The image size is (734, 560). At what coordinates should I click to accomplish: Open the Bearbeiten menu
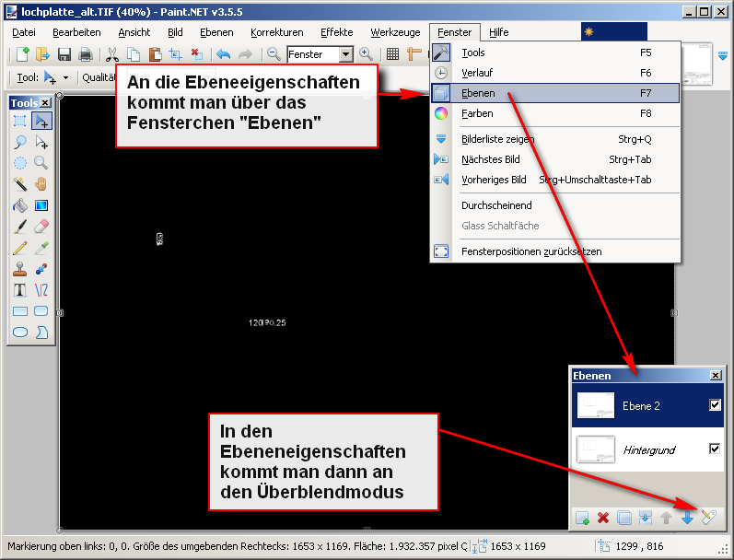[76, 32]
